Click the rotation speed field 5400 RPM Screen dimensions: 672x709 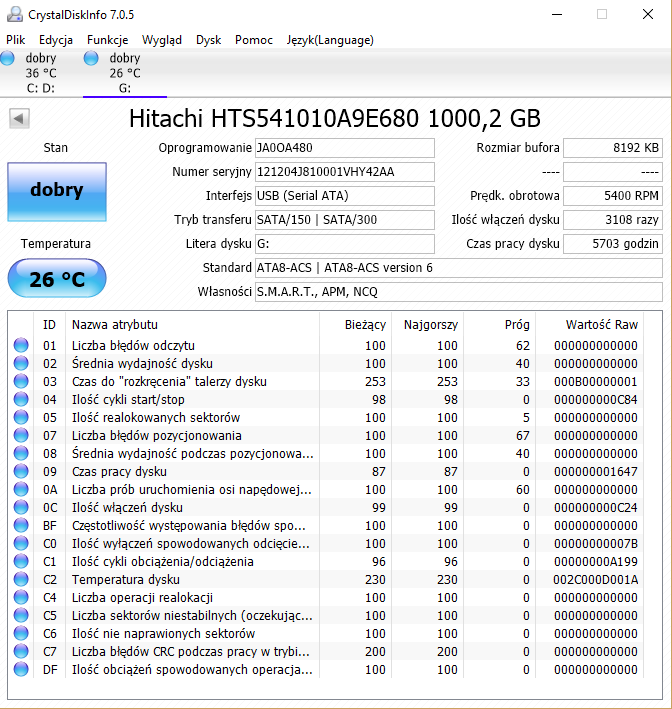pyautogui.click(x=613, y=196)
